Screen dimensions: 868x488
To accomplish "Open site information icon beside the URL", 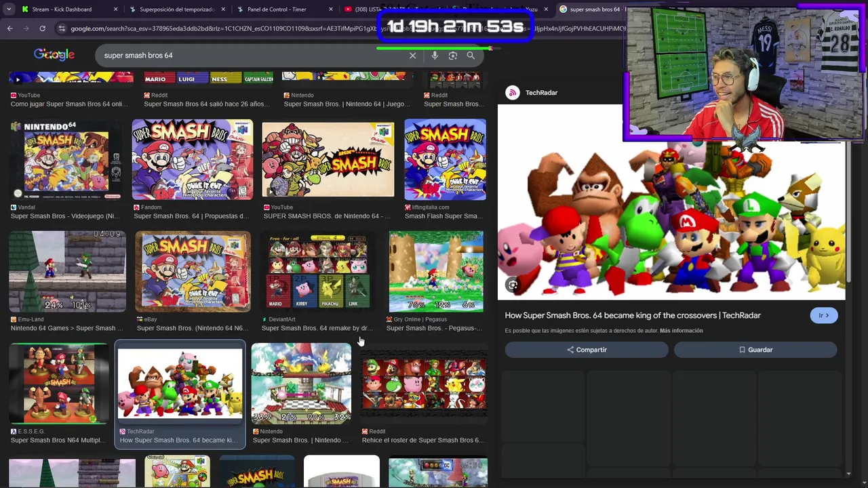I will (x=62, y=28).
